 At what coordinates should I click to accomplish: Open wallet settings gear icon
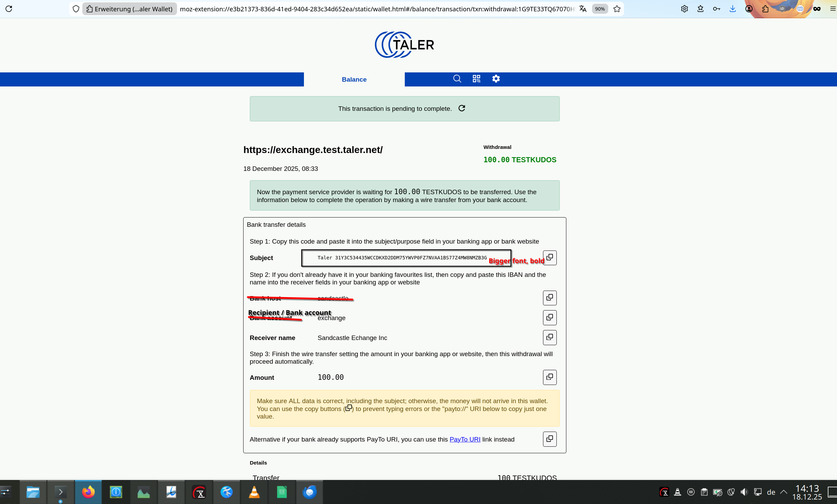pyautogui.click(x=496, y=79)
